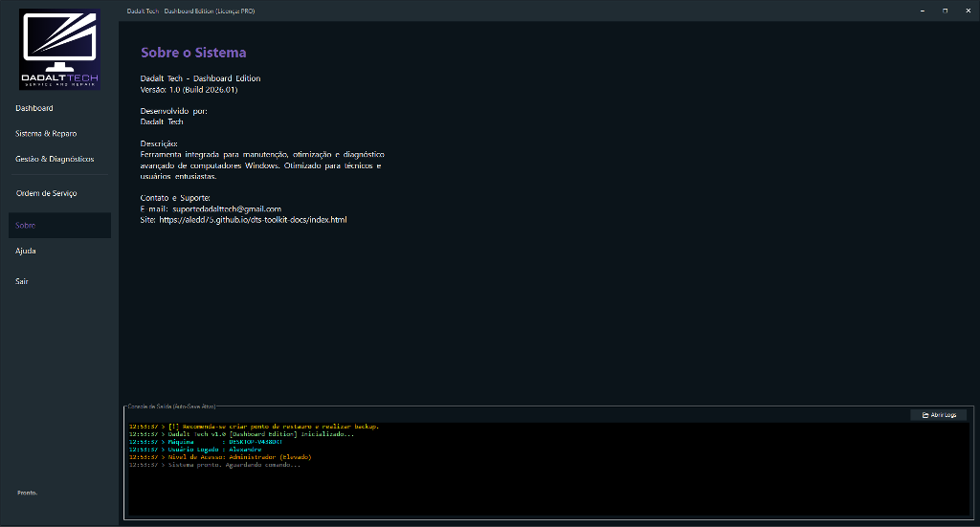Open the Ajuda help page

[26, 251]
